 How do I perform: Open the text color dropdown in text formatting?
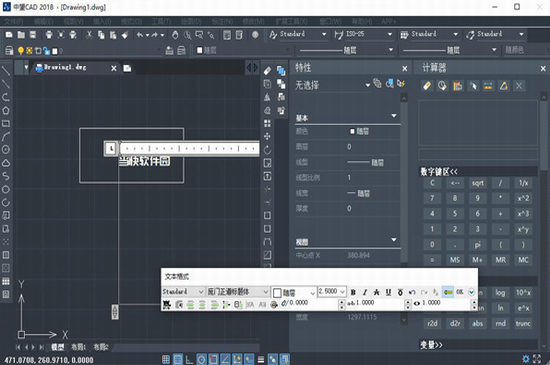click(x=312, y=292)
